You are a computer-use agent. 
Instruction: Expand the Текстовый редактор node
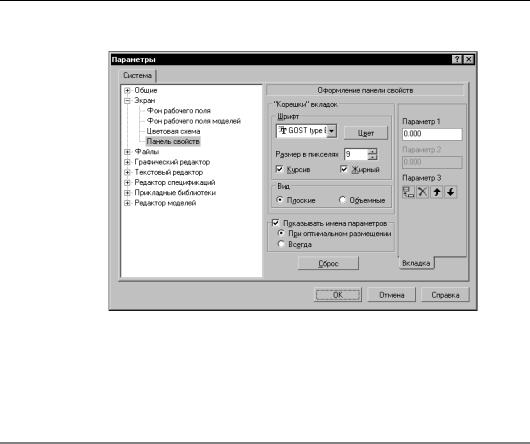pyautogui.click(x=127, y=172)
